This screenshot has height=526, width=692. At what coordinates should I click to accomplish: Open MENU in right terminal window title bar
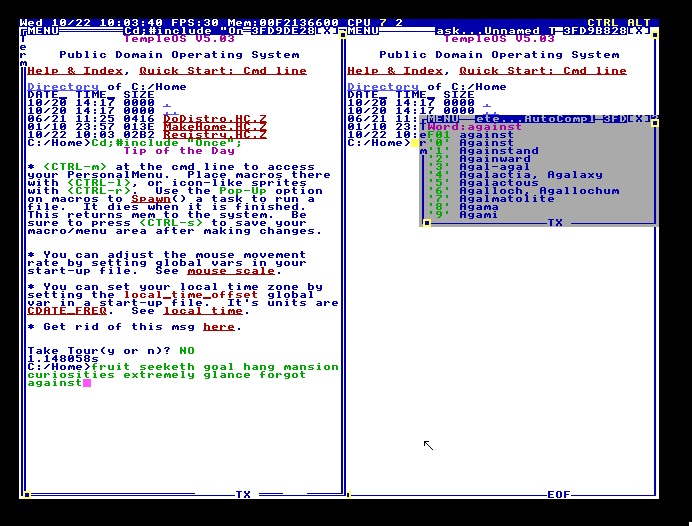coord(363,31)
